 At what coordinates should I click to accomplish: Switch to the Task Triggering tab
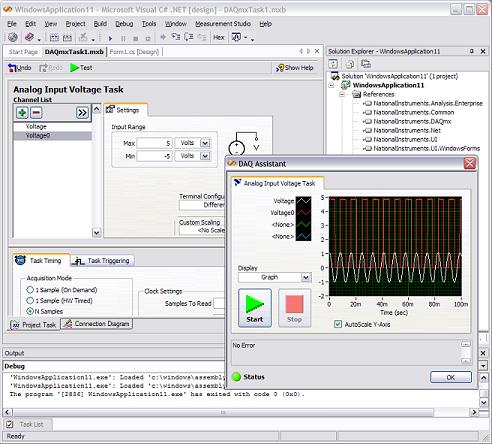[x=102, y=260]
